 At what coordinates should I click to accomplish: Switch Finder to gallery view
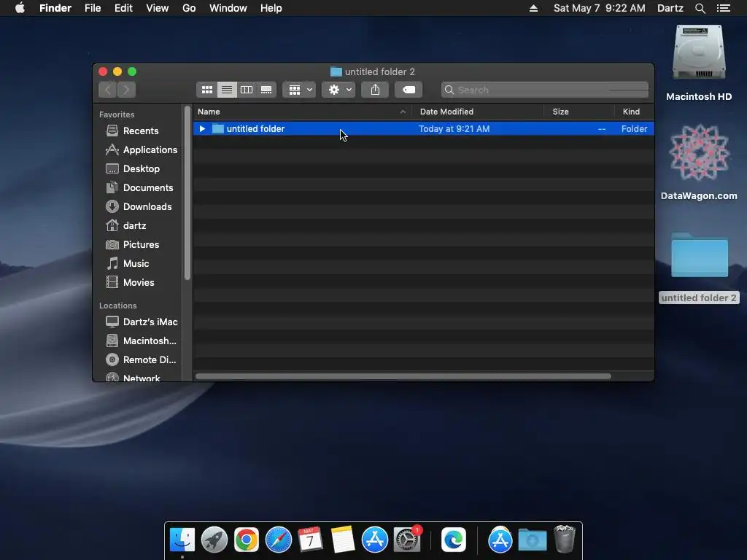tap(266, 90)
